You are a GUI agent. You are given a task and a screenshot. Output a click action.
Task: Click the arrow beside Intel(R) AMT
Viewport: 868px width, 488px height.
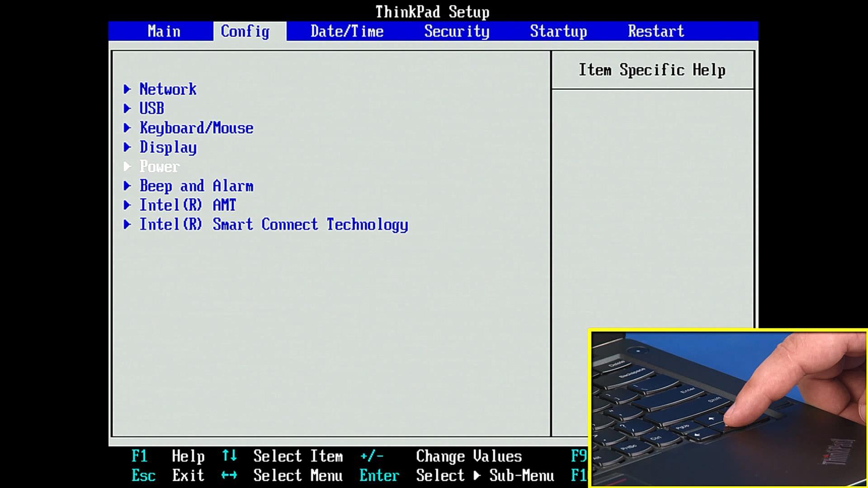(127, 205)
